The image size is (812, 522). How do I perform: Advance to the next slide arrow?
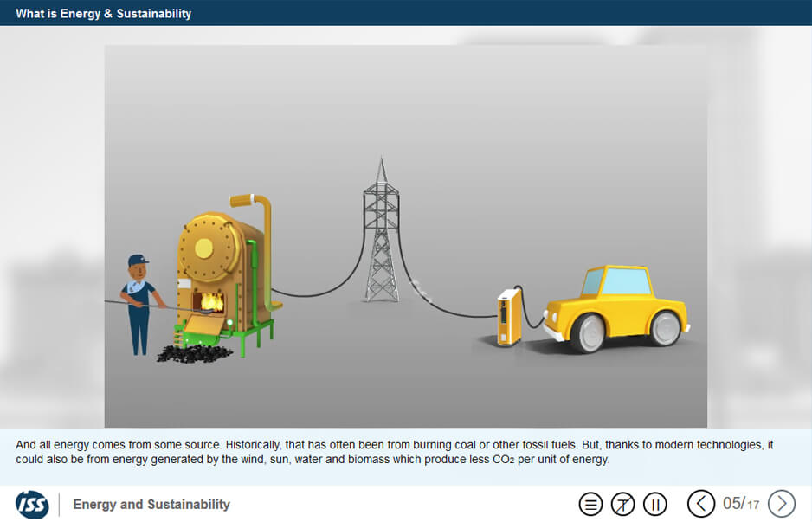click(782, 504)
